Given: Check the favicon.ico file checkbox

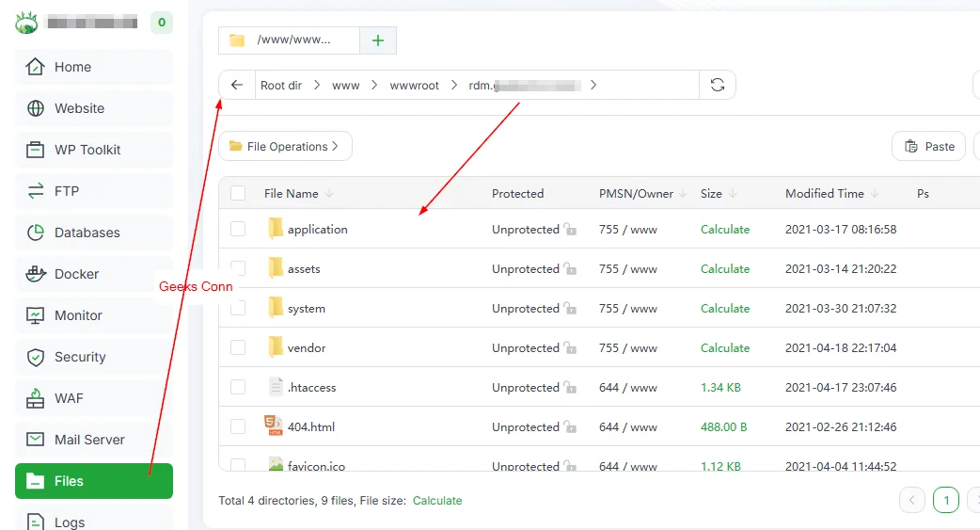Looking at the screenshot, I should (x=238, y=465).
